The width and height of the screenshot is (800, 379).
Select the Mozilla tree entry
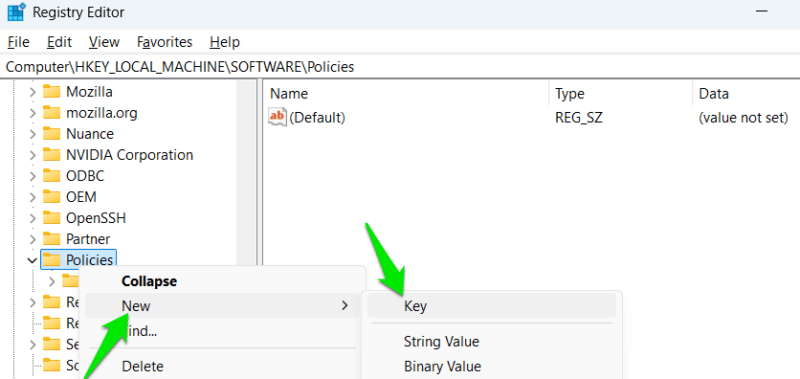point(89,92)
